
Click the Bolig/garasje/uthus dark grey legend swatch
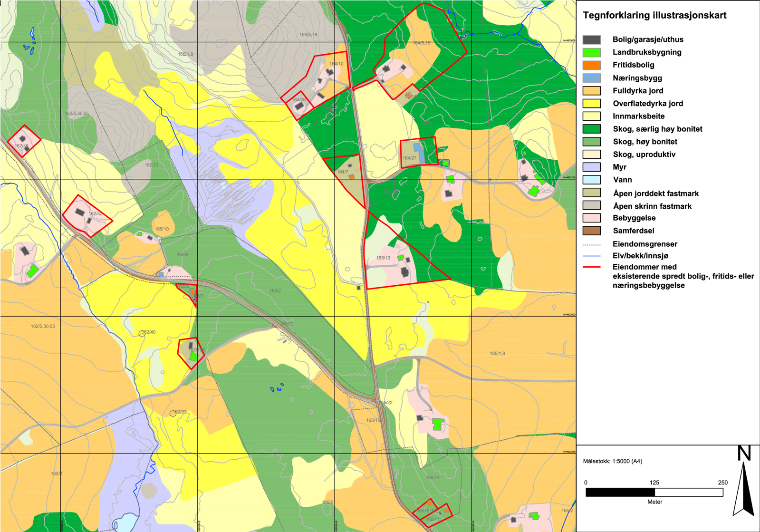click(592, 39)
